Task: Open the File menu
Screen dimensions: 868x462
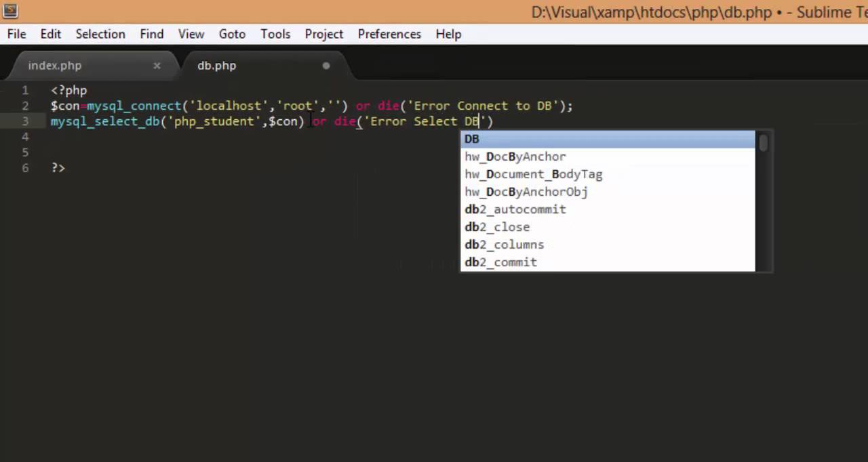Action: [x=17, y=34]
